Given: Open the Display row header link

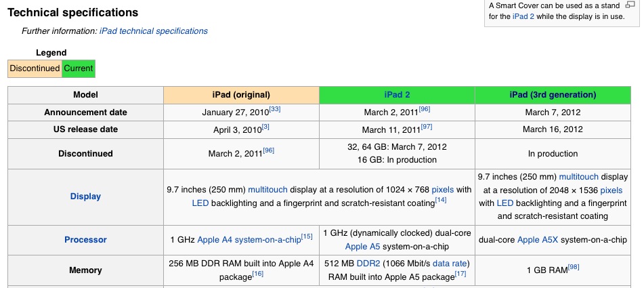Looking at the screenshot, I should point(85,197).
